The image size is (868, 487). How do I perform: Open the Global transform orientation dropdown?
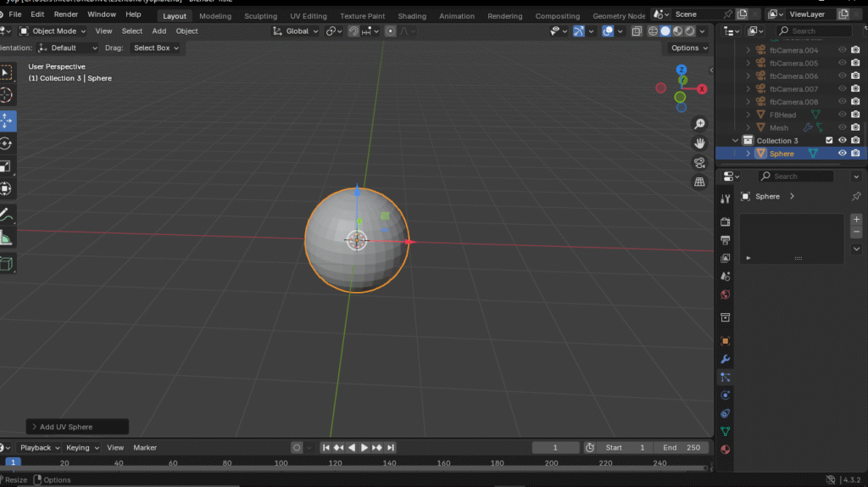click(297, 31)
